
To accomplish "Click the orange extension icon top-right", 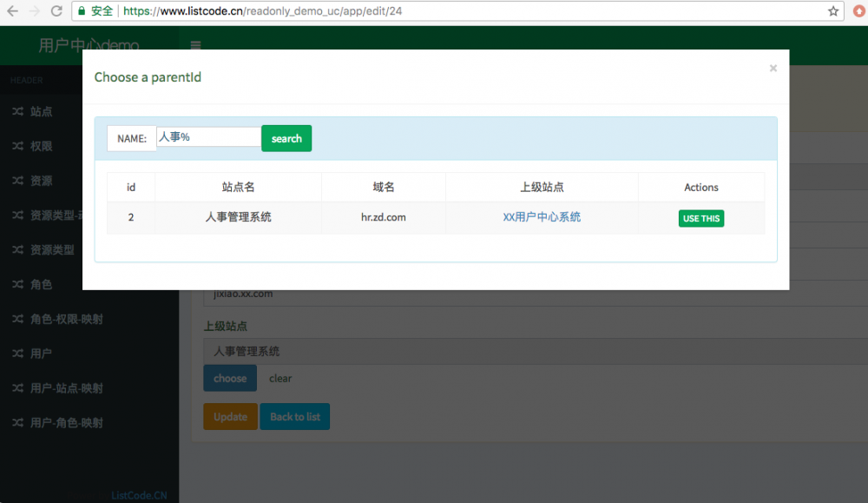I will click(x=858, y=12).
